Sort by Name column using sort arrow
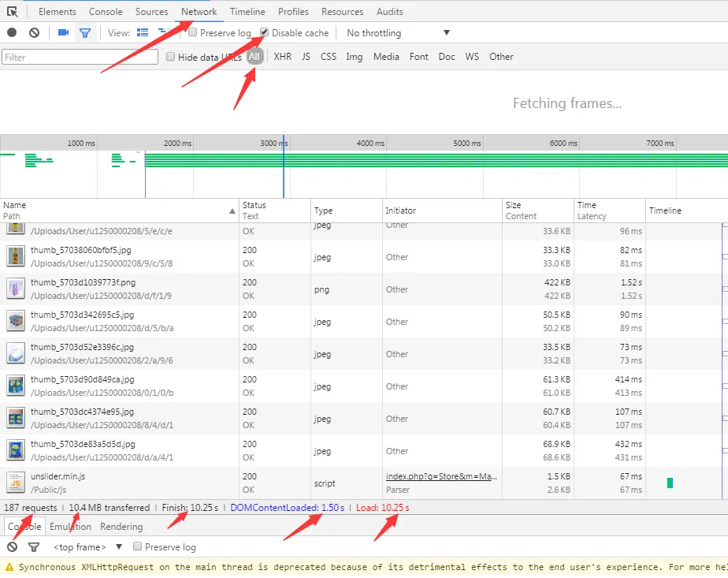Screen dimensions: 728x578 [x=232, y=211]
